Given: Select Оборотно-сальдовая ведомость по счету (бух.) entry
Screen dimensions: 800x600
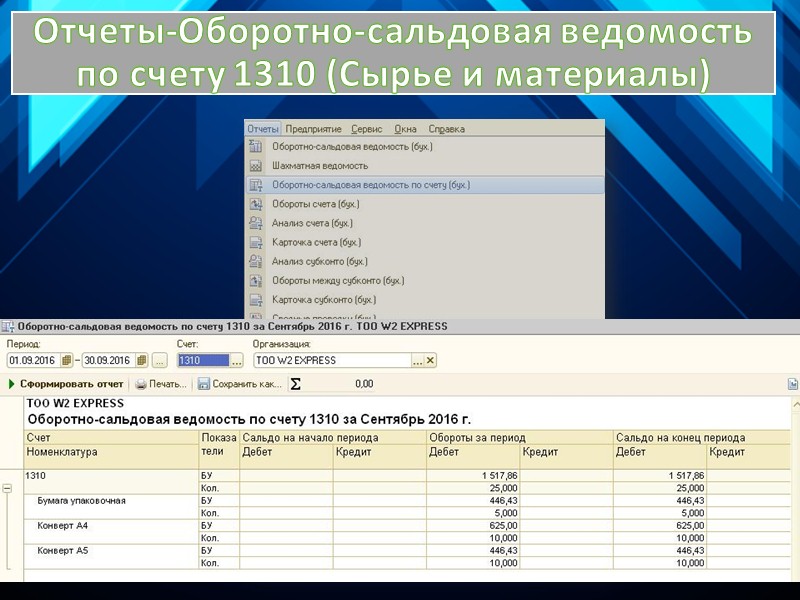Looking at the screenshot, I should point(424,185).
